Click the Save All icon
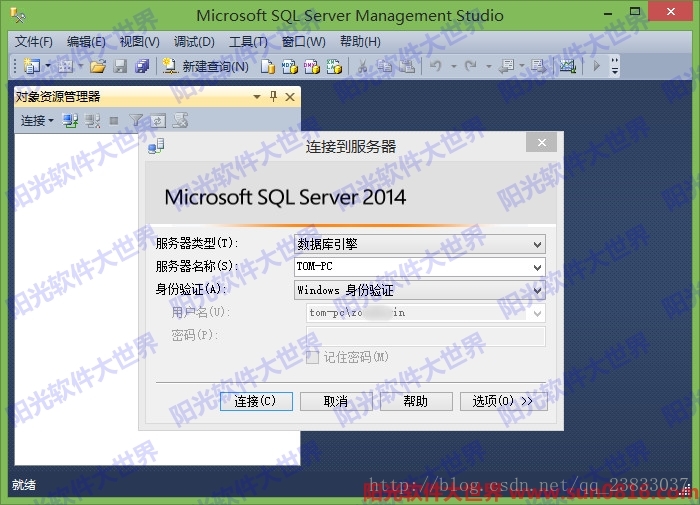700x505 pixels. 142,67
